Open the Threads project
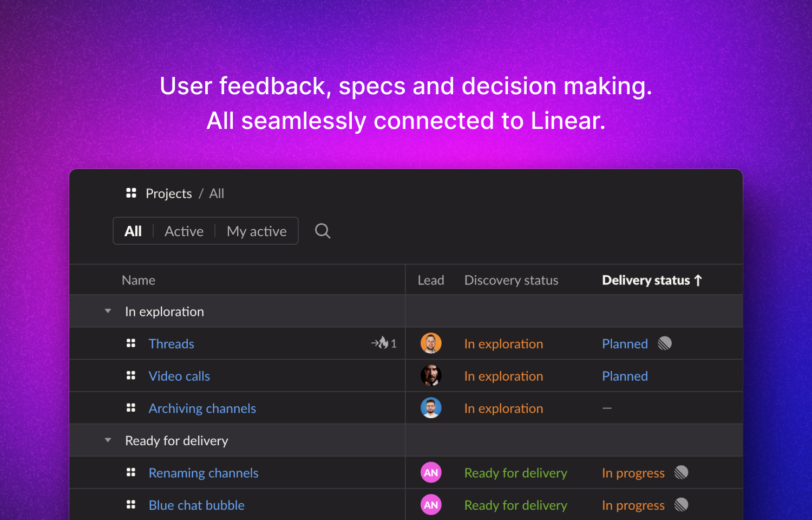This screenshot has height=520, width=812. tap(171, 344)
